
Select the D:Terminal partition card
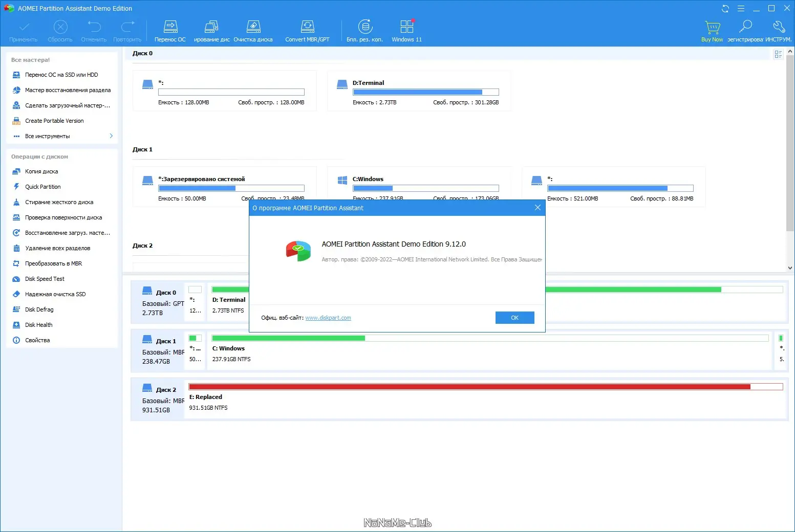point(419,91)
